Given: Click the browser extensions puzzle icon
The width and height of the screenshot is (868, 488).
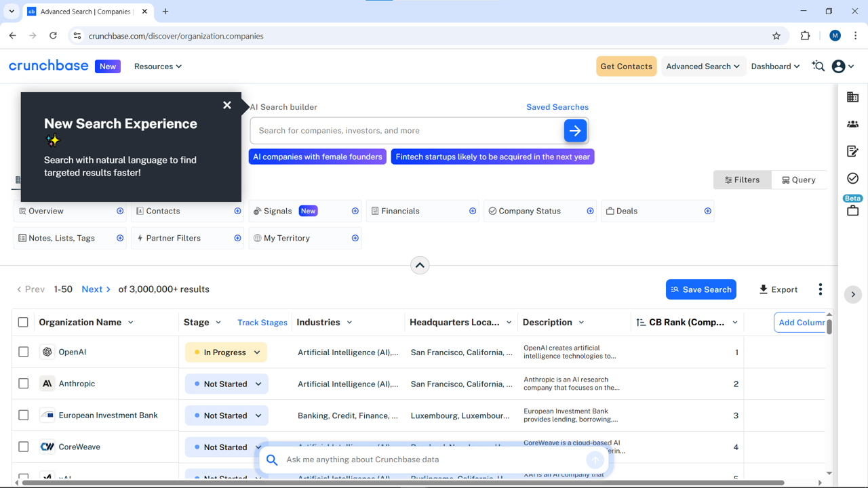Looking at the screenshot, I should tap(805, 36).
